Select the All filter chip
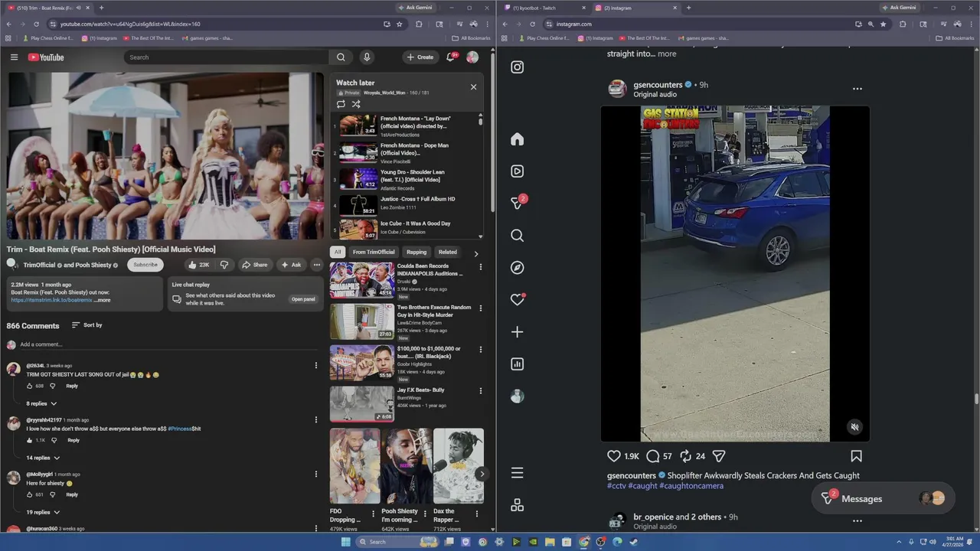The image size is (980, 551). [338, 252]
